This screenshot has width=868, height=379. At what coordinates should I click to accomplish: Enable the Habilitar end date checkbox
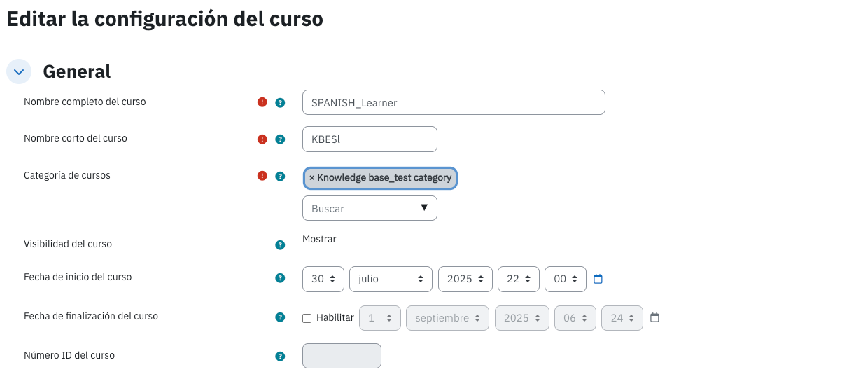click(307, 318)
